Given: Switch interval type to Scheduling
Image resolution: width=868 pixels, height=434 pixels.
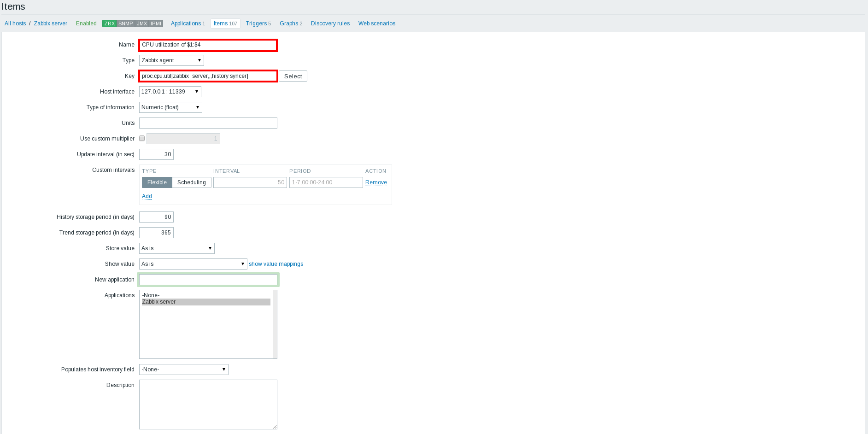Looking at the screenshot, I should pyautogui.click(x=192, y=182).
